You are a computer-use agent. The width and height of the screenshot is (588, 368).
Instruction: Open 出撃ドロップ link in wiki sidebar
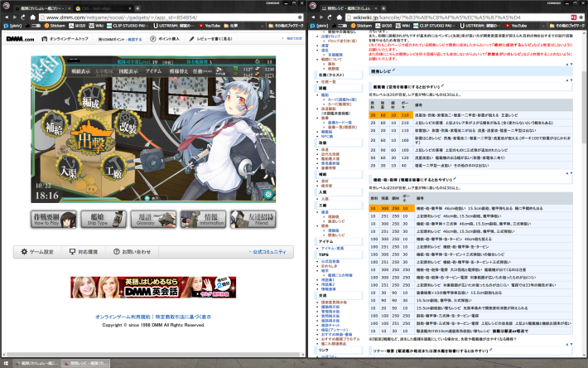coord(330,36)
